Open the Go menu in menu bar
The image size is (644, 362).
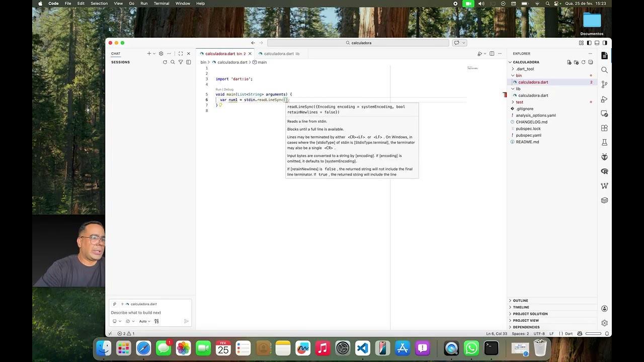pos(131,4)
